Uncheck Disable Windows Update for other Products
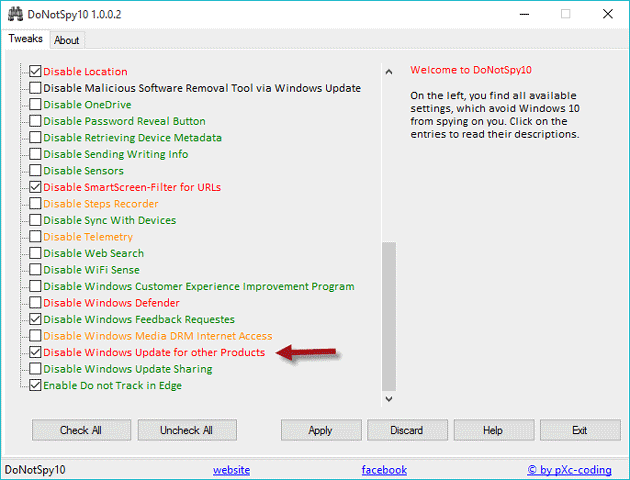Image resolution: width=630 pixels, height=480 pixels. (x=35, y=352)
